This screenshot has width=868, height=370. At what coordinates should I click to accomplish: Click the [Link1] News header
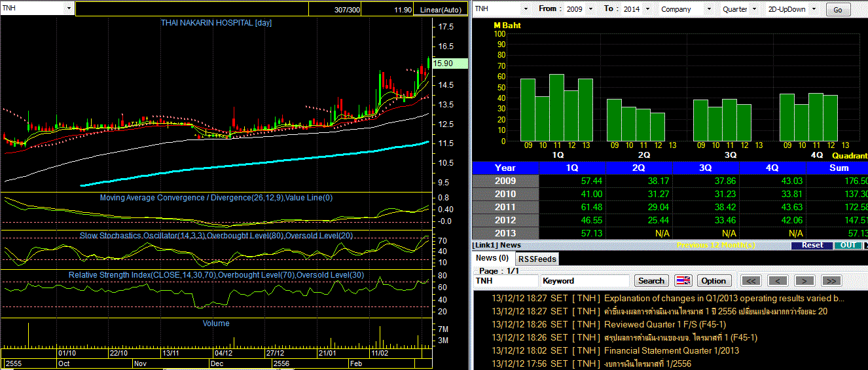(x=497, y=245)
